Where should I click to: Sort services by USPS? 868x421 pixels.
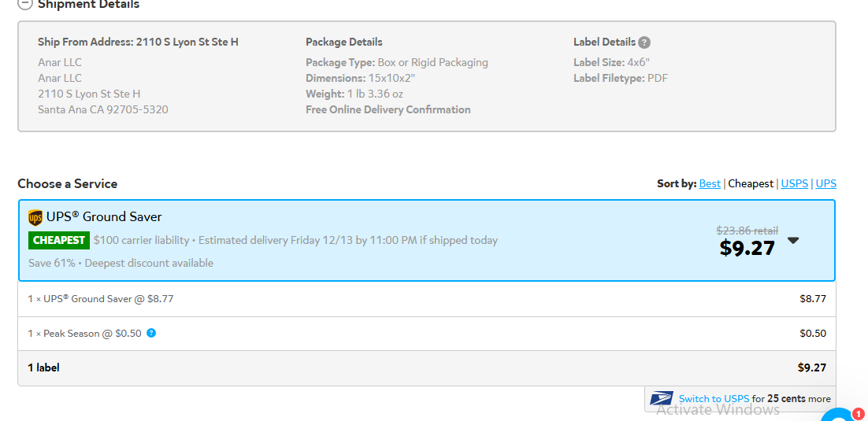(x=795, y=183)
